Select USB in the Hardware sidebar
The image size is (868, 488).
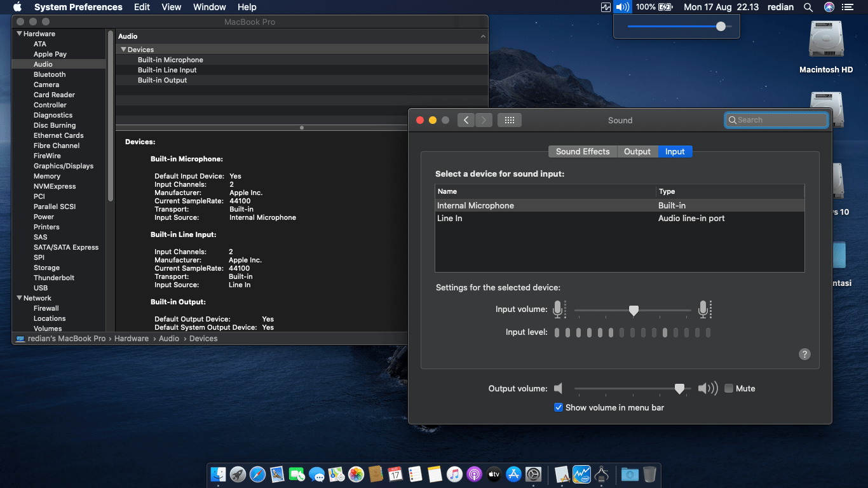[x=41, y=288]
